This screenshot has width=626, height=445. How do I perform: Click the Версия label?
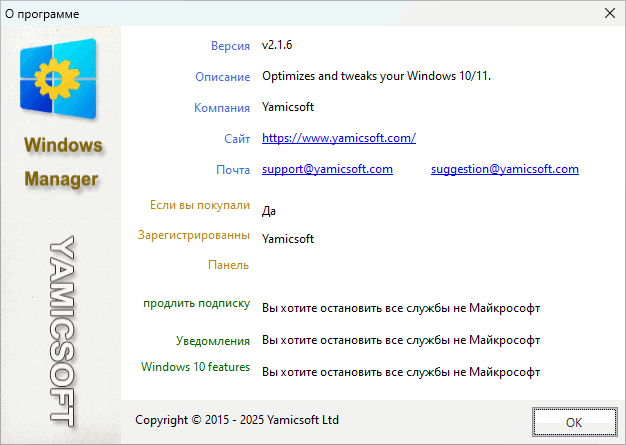coord(230,46)
